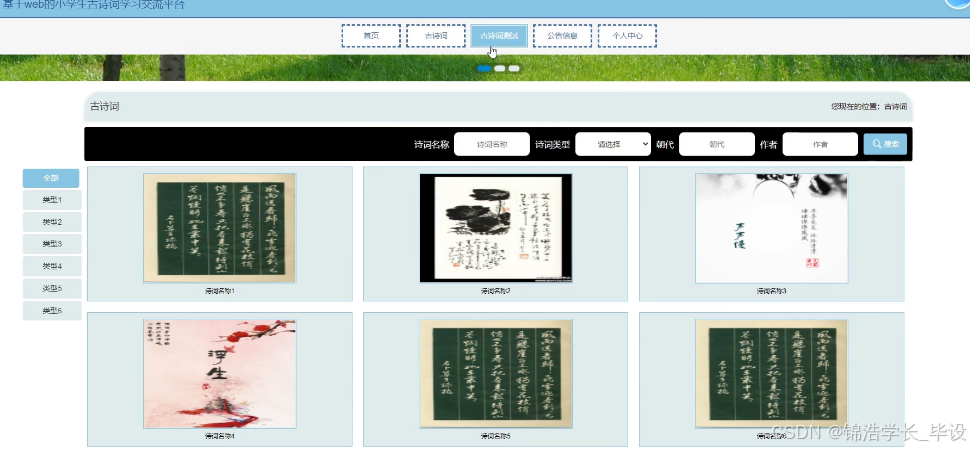
Task: Open the 诗词名称5 green calligraphy thumbnail
Action: point(496,374)
